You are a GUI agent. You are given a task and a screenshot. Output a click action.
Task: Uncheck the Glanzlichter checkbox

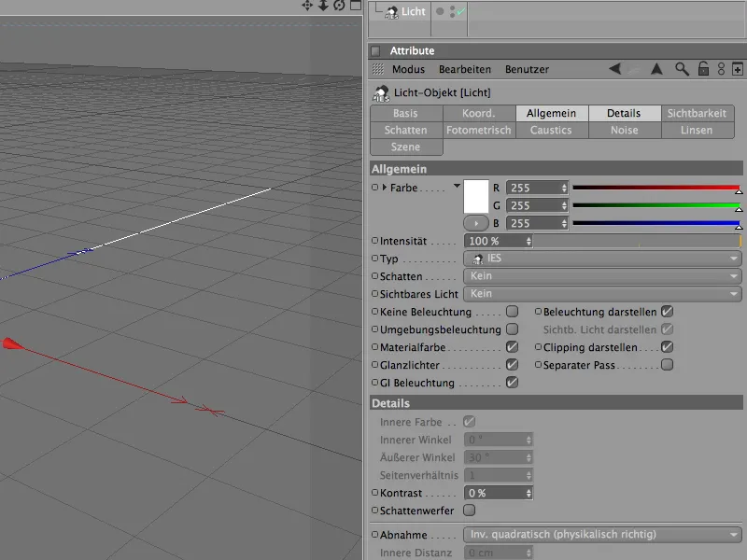(x=512, y=365)
